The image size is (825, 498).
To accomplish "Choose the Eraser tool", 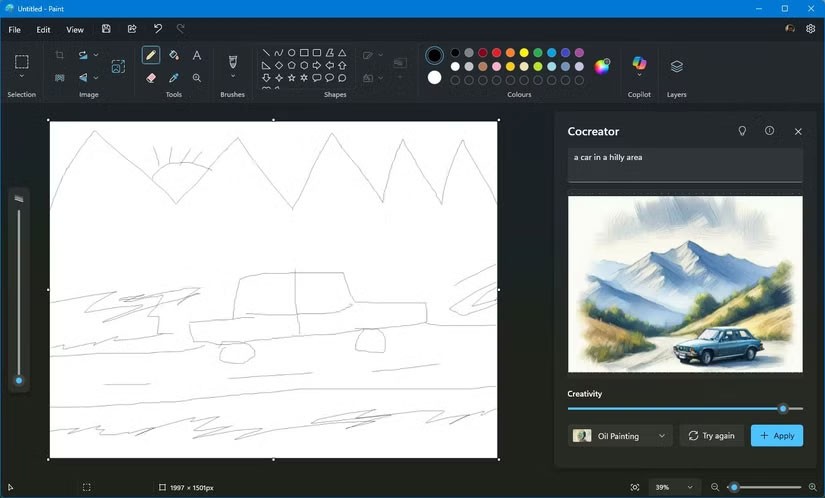I will pyautogui.click(x=151, y=77).
